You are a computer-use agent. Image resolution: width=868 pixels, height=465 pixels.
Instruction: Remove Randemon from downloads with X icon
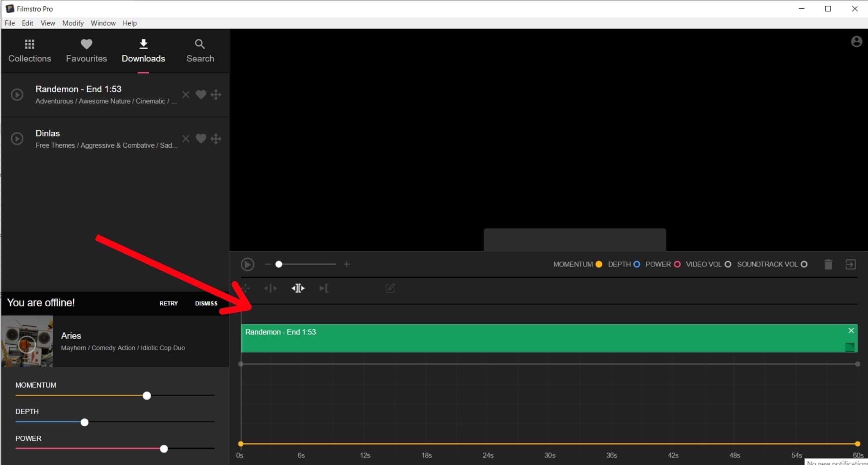186,95
